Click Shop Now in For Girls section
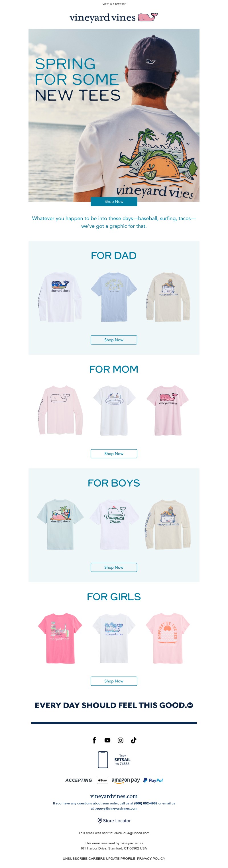The image size is (228, 868). coord(114,681)
